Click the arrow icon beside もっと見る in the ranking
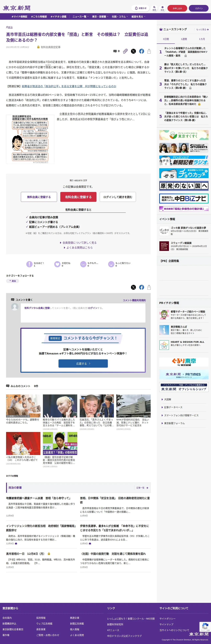 [208, 29]
